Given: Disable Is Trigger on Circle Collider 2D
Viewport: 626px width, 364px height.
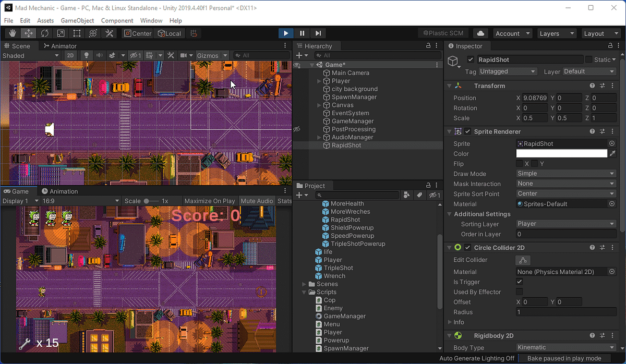Looking at the screenshot, I should click(519, 282).
